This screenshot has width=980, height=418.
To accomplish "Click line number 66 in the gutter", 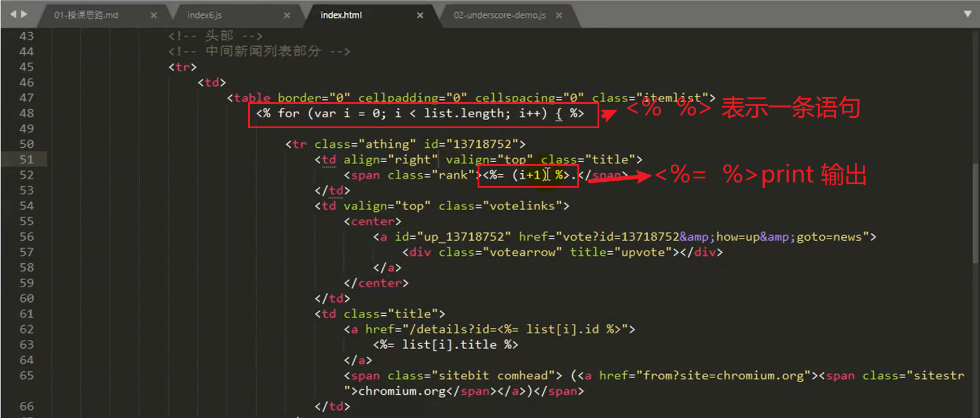I will click(27, 406).
